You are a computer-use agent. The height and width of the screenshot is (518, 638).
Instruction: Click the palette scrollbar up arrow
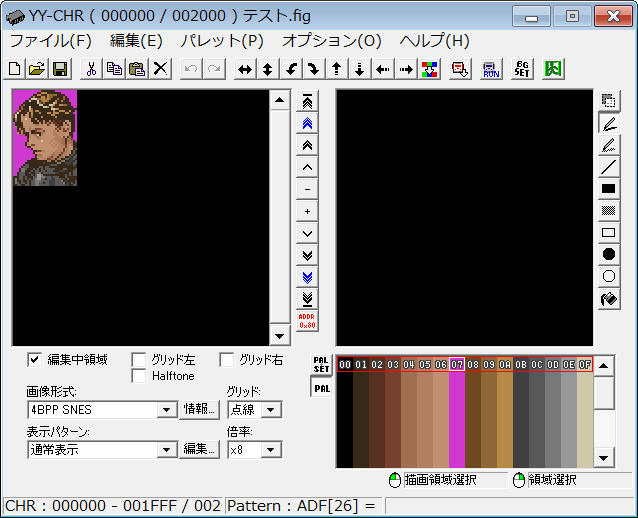pos(604,365)
